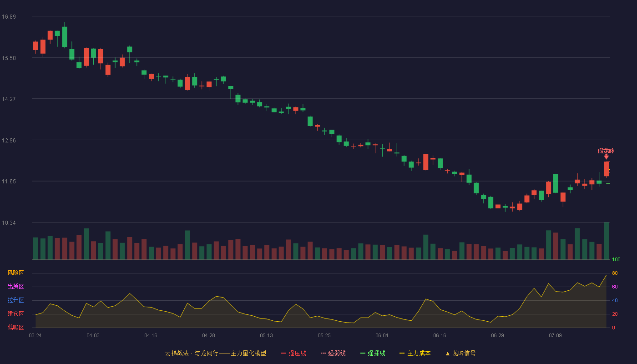Select the 低吸区 zone label
This screenshot has height=364, width=637.
pos(16,328)
